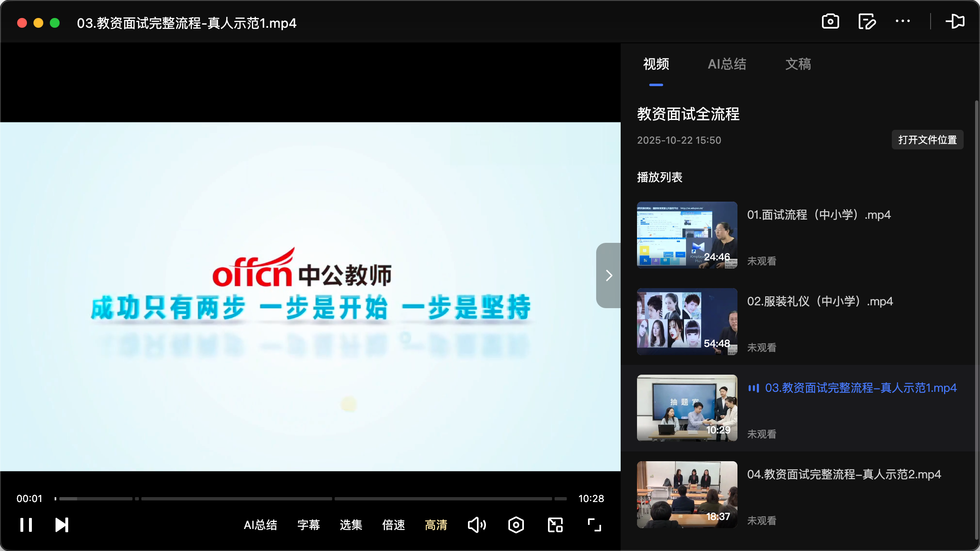Open 倍速 playback speed options

tap(393, 525)
